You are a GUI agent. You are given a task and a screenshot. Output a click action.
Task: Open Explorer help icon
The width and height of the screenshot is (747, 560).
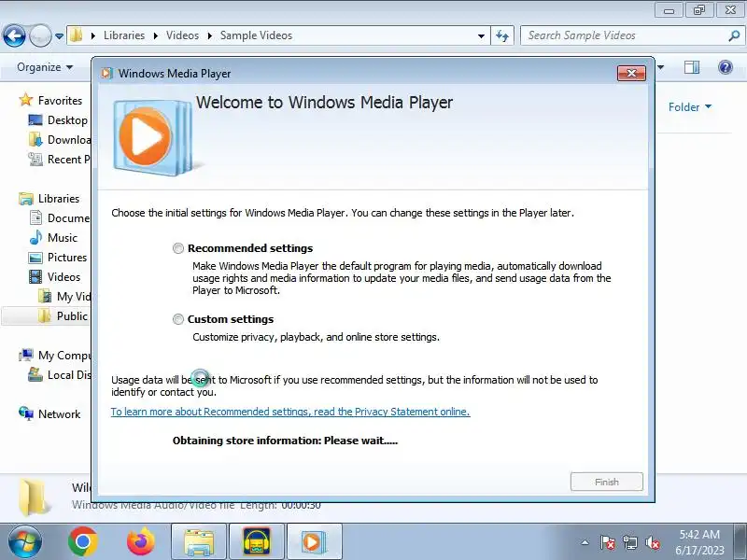[726, 67]
